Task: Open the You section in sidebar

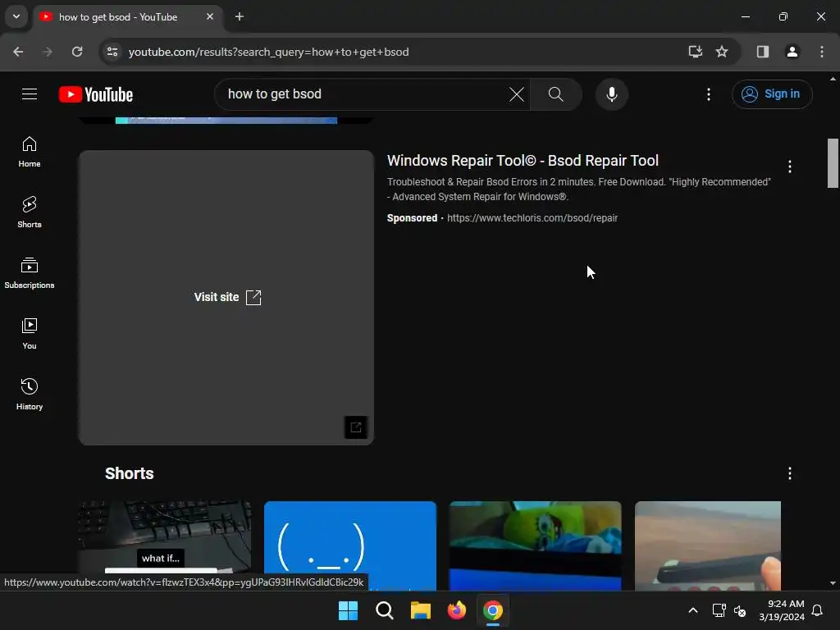Action: click(x=30, y=334)
